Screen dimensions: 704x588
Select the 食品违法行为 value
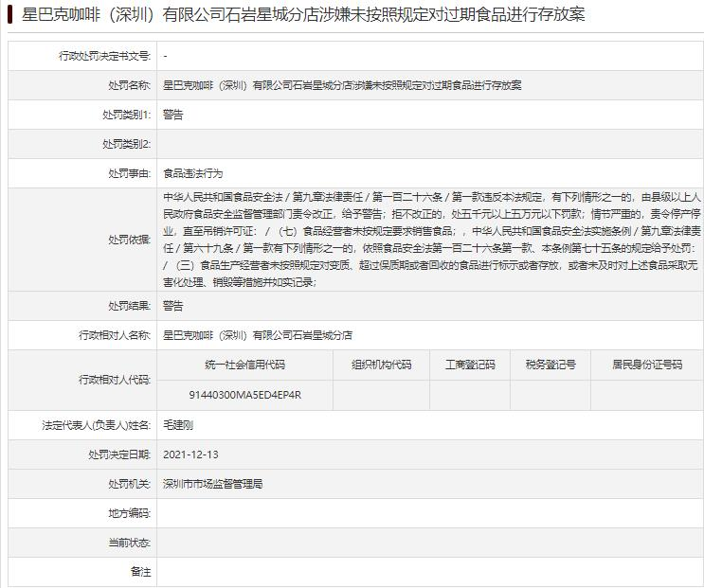(x=193, y=173)
